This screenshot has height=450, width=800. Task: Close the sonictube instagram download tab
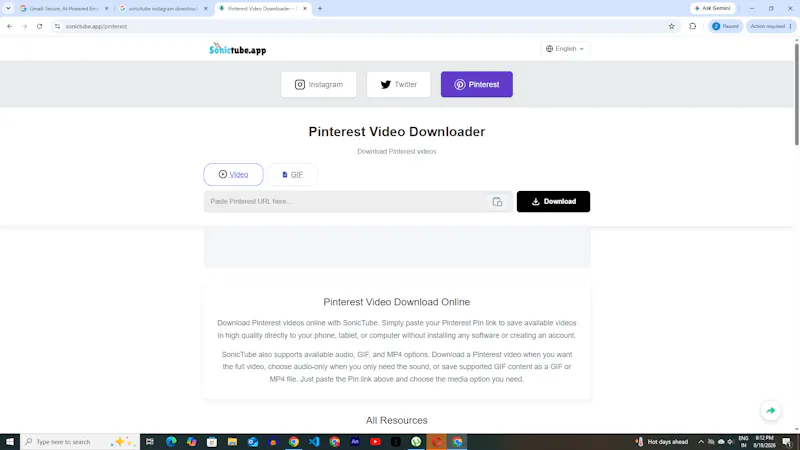coord(206,9)
